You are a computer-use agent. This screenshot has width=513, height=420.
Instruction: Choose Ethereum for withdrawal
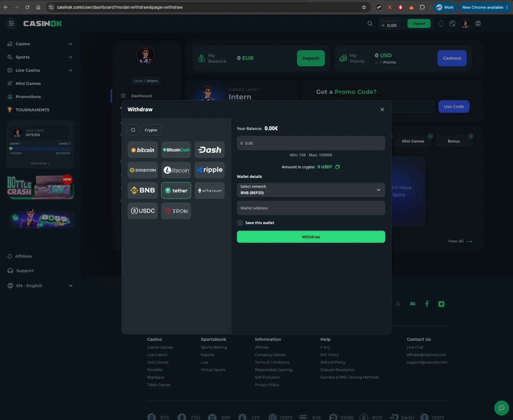tap(210, 190)
